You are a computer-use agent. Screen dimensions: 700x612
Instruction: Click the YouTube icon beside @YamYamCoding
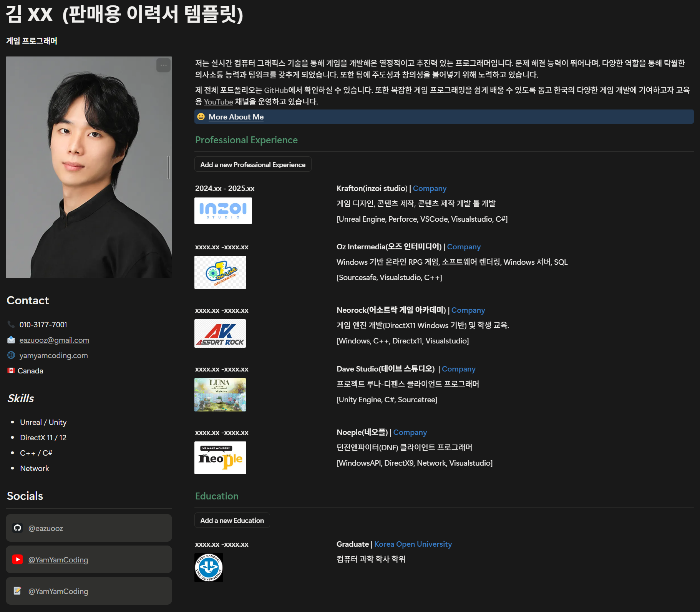[17, 559]
